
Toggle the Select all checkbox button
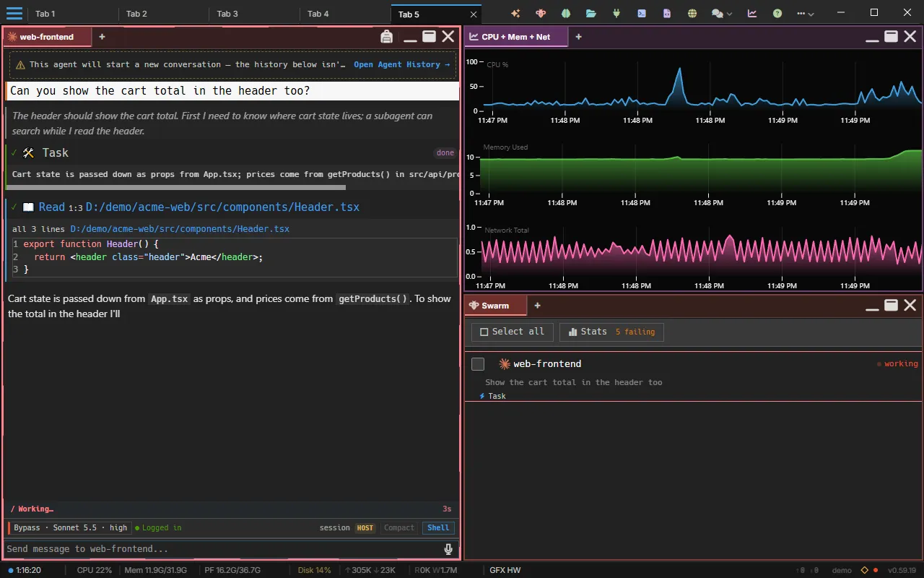[513, 332]
